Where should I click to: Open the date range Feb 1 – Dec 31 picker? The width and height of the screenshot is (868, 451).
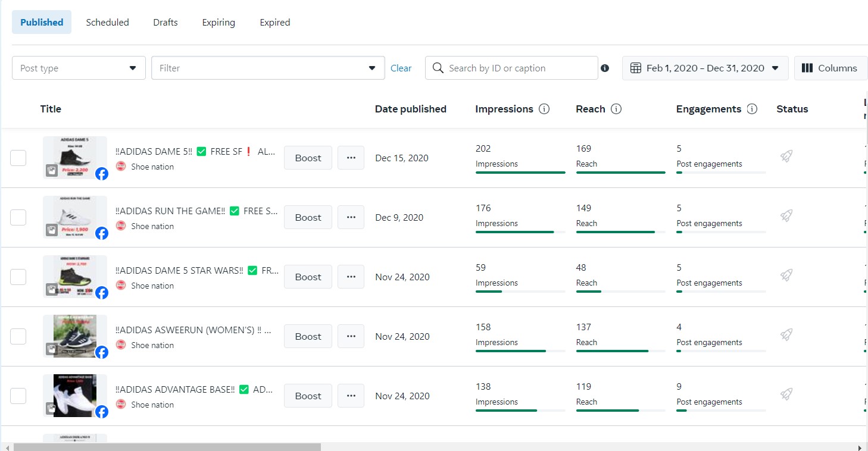tap(705, 68)
